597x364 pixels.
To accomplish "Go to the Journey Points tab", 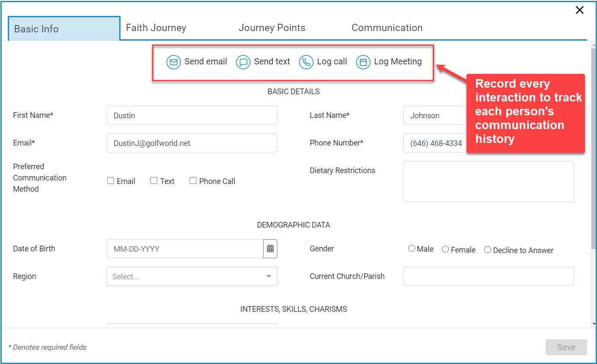I will click(x=272, y=28).
